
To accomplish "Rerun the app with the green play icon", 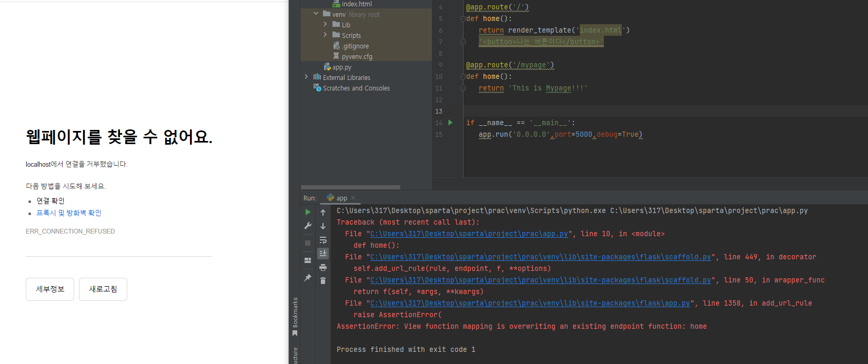I will point(308,212).
